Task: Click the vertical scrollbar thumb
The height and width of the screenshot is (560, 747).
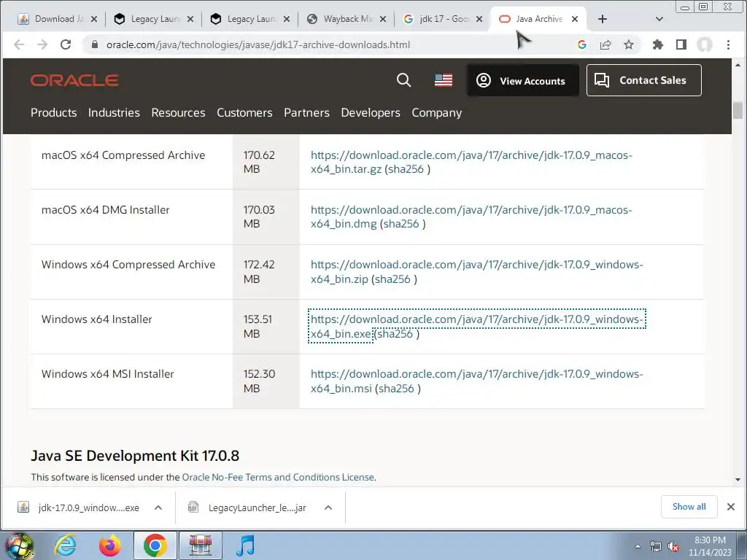Action: [x=738, y=111]
